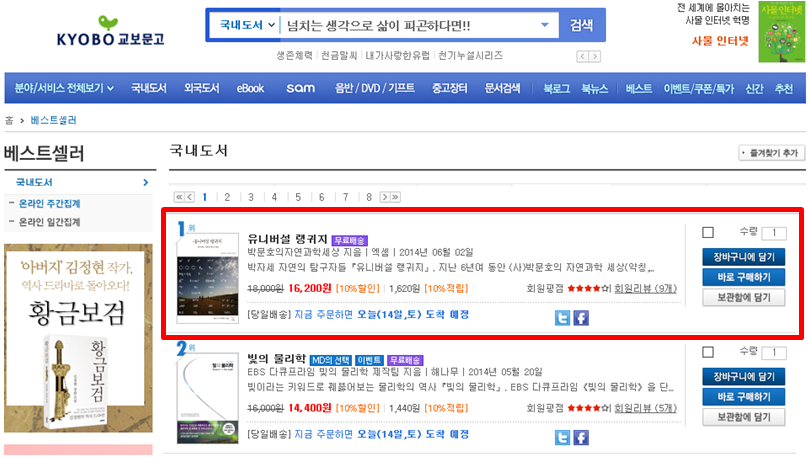This screenshot has width=808, height=458.
Task: Click the search text input field
Action: pos(410,25)
